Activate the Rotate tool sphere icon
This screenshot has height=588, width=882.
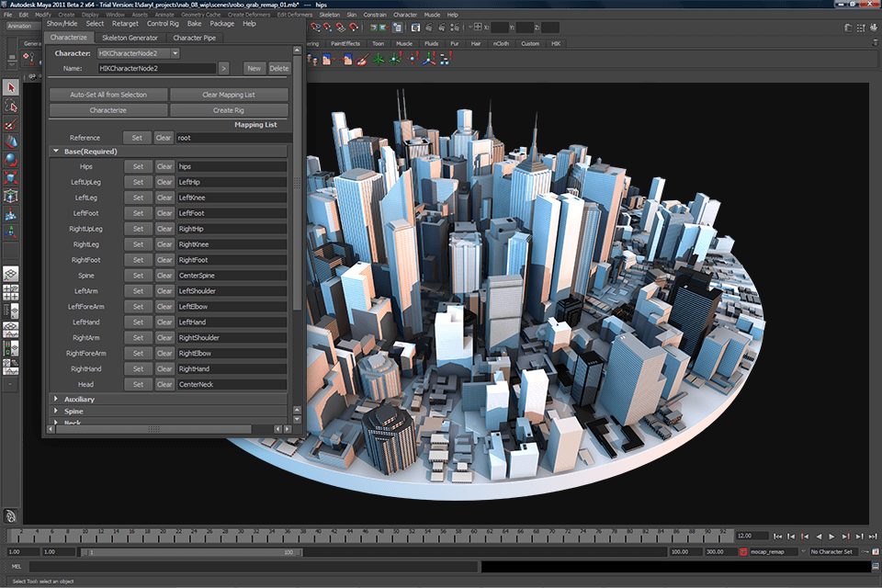11,159
